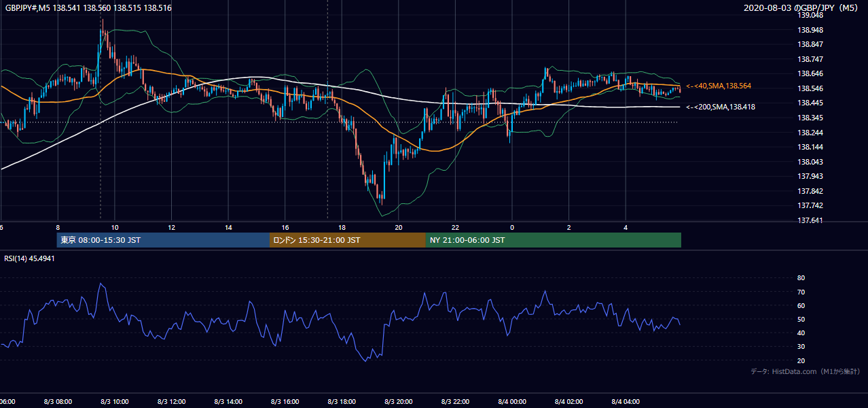Select the Tokyo 08:00-15:30 JST session bar
Viewport: 868px width, 408px height.
pos(164,240)
